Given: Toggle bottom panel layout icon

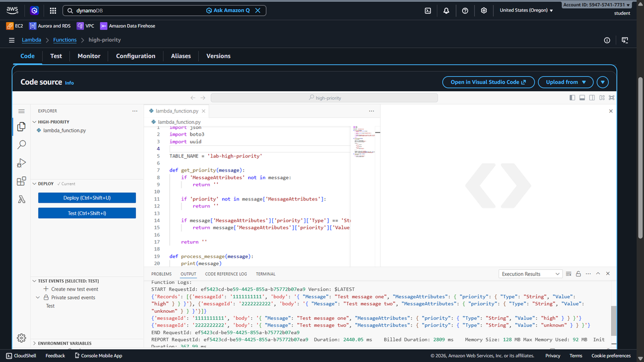Looking at the screenshot, I should (582, 98).
